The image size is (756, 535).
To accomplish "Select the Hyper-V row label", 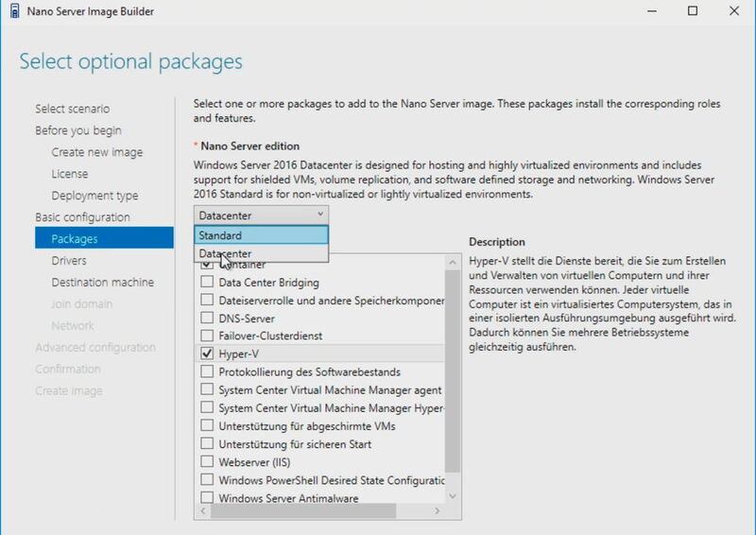I will (239, 354).
